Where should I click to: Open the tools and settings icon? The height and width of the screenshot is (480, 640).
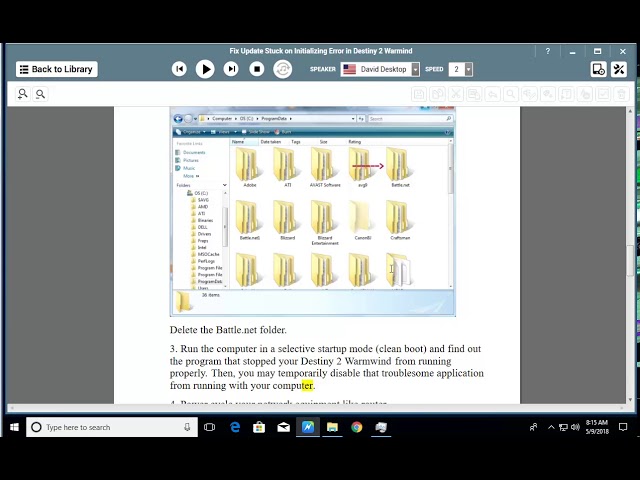(x=619, y=69)
